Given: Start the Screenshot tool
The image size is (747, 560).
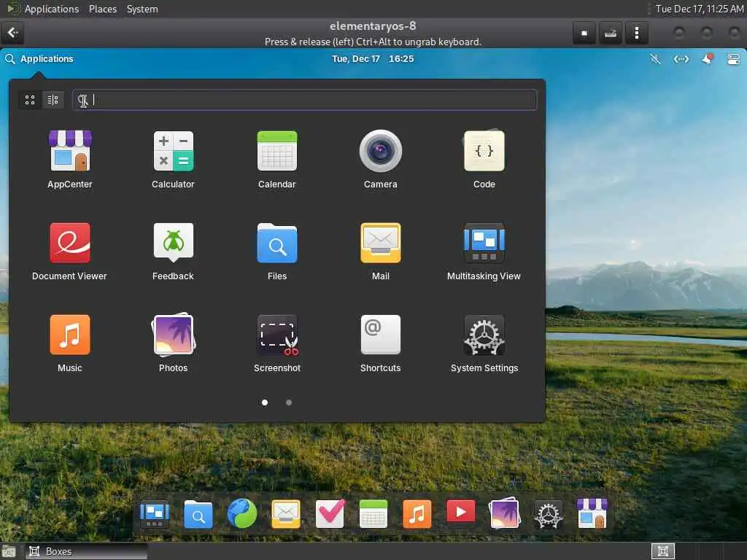Looking at the screenshot, I should click(x=276, y=343).
